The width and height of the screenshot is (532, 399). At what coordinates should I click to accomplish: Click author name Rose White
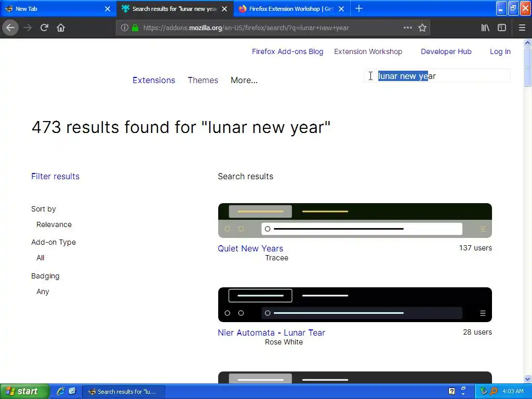284,342
